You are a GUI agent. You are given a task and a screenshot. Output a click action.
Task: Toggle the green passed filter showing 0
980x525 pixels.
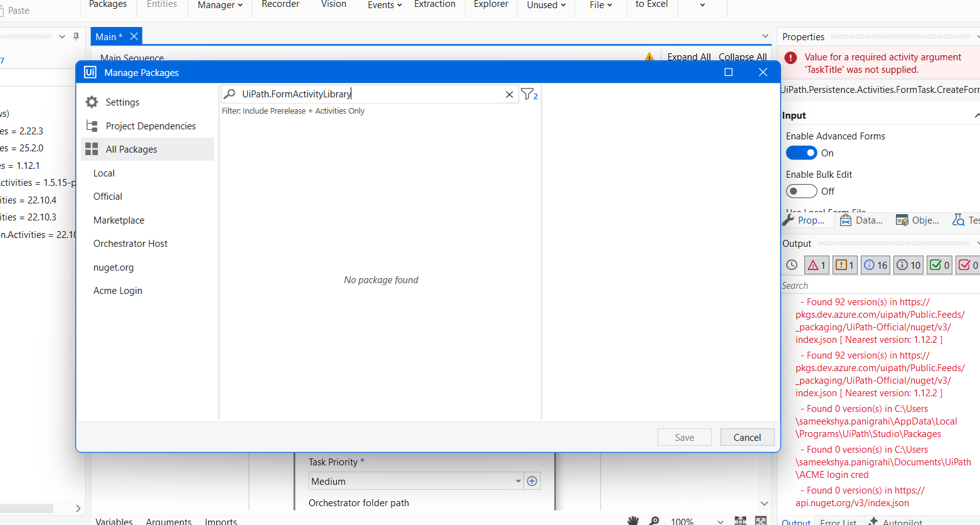pyautogui.click(x=939, y=265)
